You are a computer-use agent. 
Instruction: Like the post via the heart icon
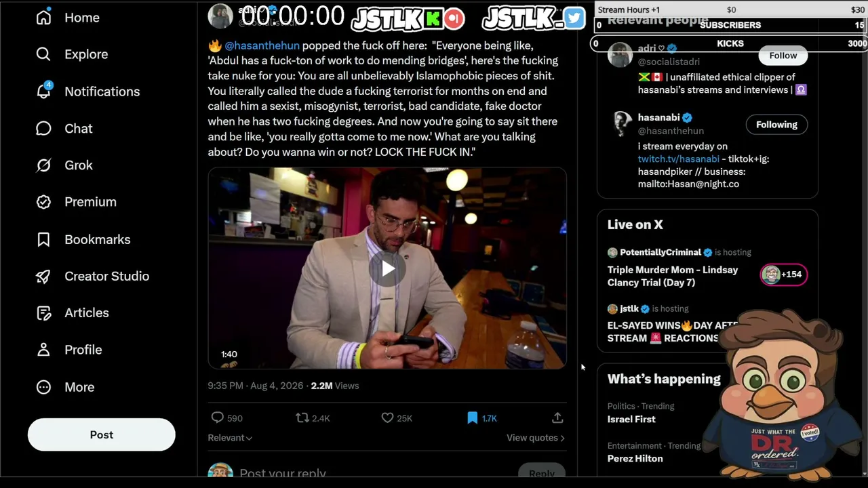point(387,418)
